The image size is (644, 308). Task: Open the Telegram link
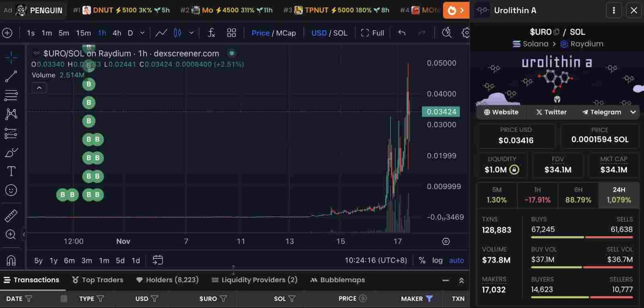coord(602,112)
